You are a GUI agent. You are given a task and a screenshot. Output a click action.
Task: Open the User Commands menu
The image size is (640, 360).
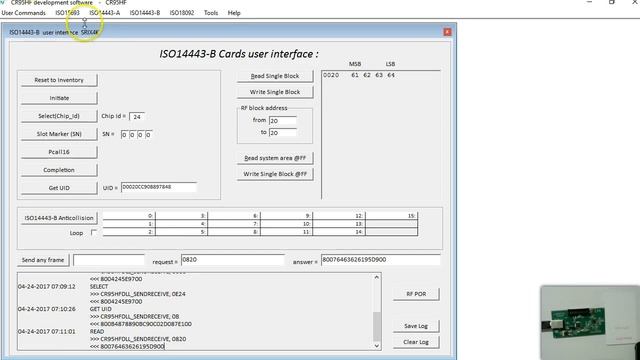click(24, 13)
